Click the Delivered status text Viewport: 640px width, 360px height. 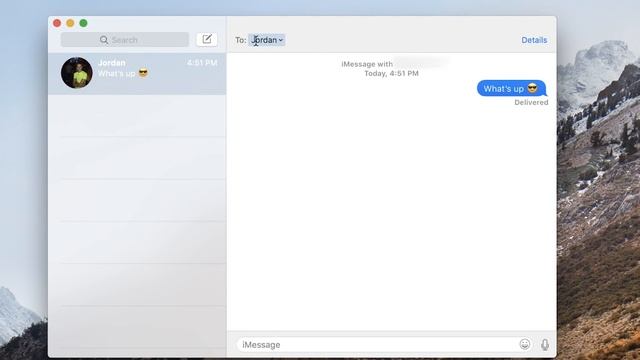pyautogui.click(x=531, y=102)
